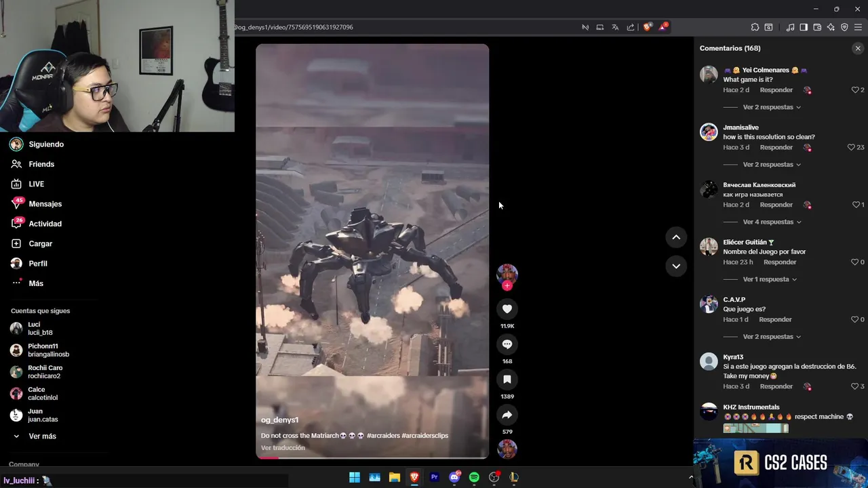
Task: Open the Brave VPN shield icon
Action: [x=844, y=27]
